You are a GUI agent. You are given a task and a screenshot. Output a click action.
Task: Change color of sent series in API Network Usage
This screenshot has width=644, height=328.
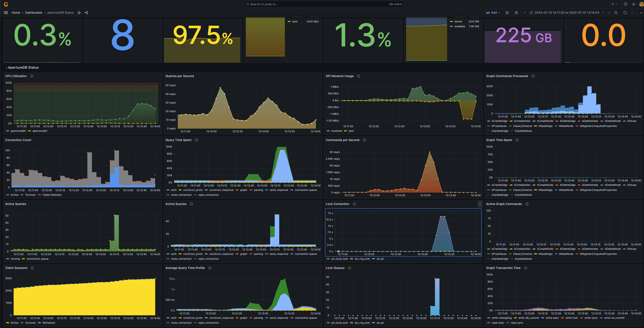pyautogui.click(x=345, y=131)
